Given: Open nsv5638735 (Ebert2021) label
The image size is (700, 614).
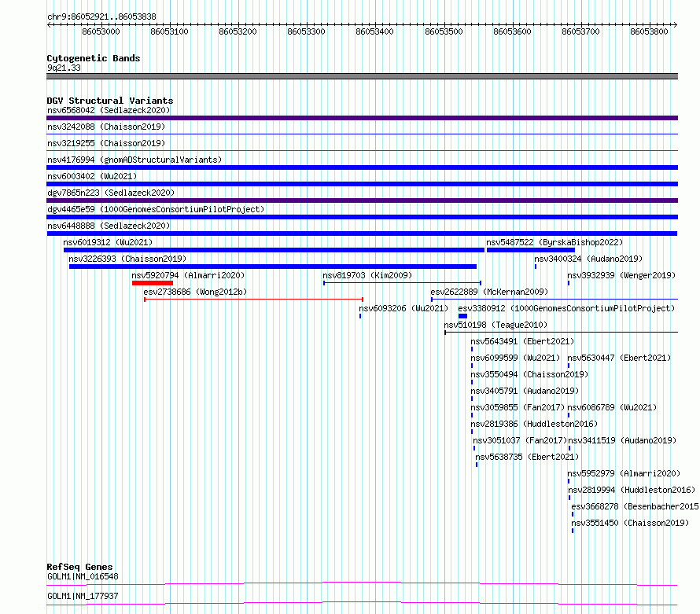Looking at the screenshot, I should [x=527, y=457].
